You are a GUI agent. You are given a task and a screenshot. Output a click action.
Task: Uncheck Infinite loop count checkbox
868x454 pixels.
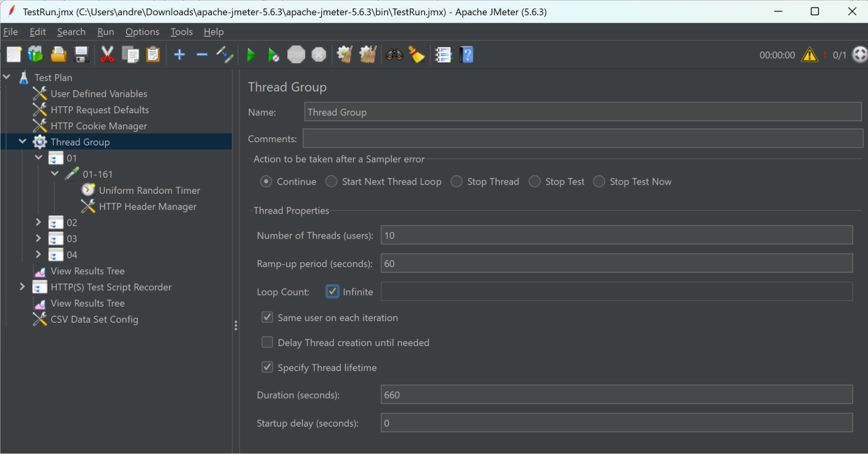point(333,292)
